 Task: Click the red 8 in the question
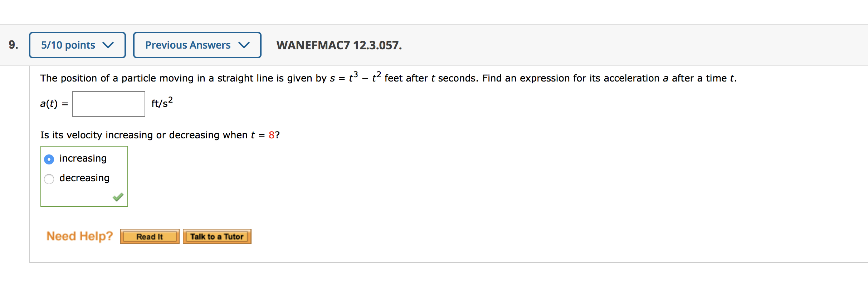pyautogui.click(x=272, y=135)
